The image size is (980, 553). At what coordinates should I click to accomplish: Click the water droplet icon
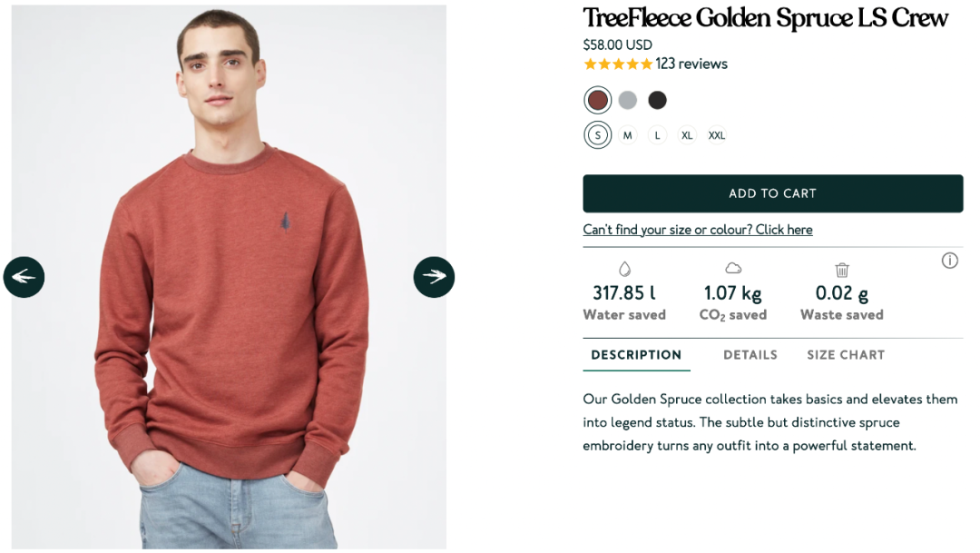624,269
